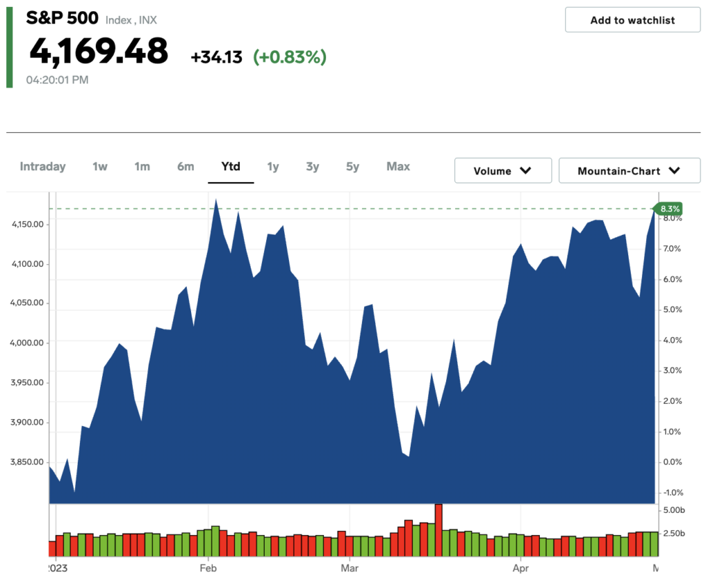Select the 1w range tab
The width and height of the screenshot is (706, 588).
click(100, 167)
